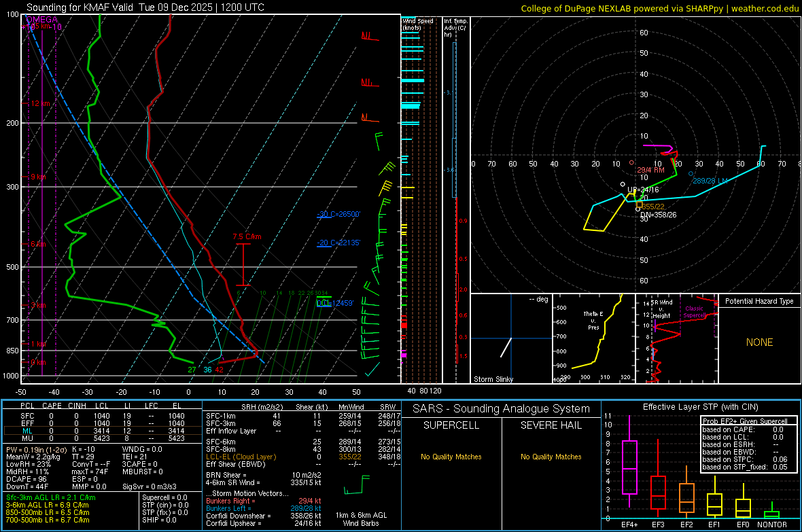Click the Bunkers Left storm motion
The width and height of the screenshot is (802, 532).
coord(264,508)
